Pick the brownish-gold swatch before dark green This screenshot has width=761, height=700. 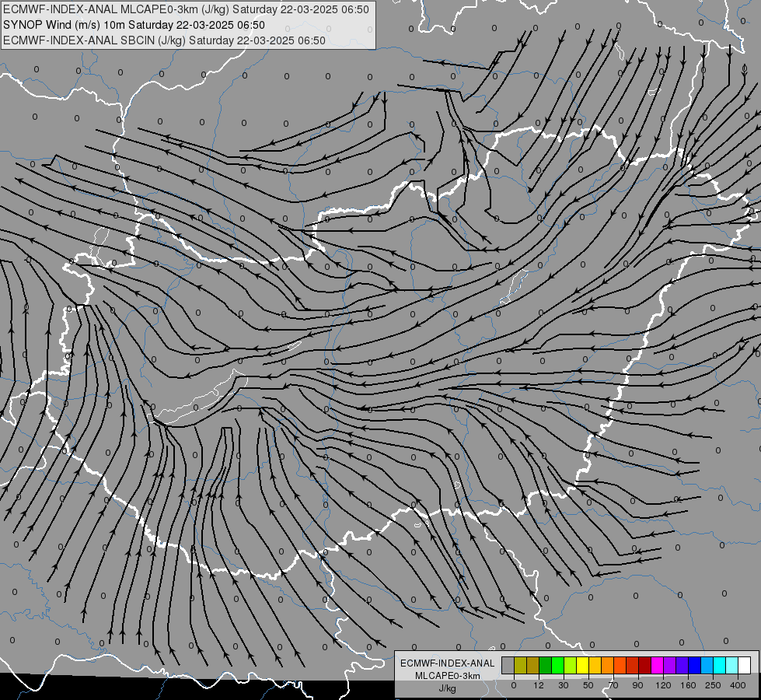pyautogui.click(x=533, y=665)
